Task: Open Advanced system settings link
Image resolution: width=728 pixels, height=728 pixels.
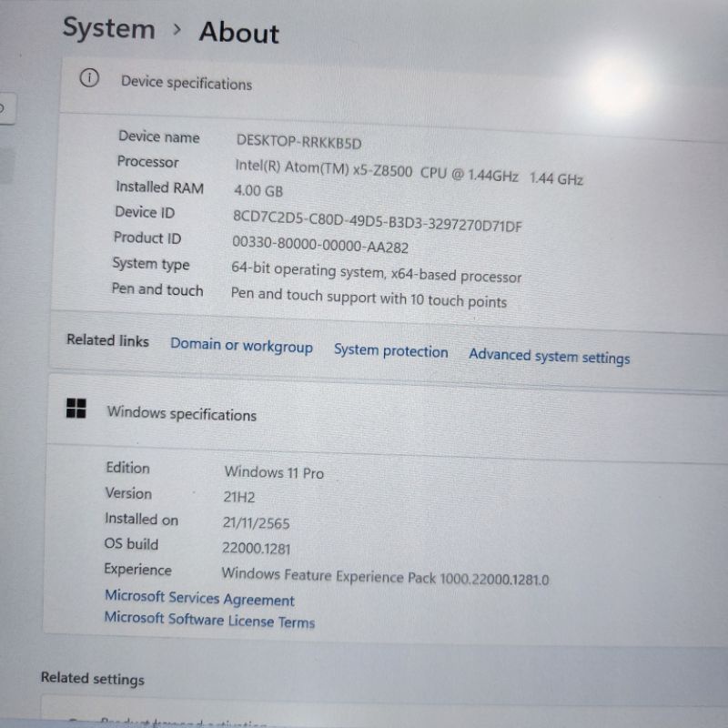Action: pyautogui.click(x=549, y=356)
